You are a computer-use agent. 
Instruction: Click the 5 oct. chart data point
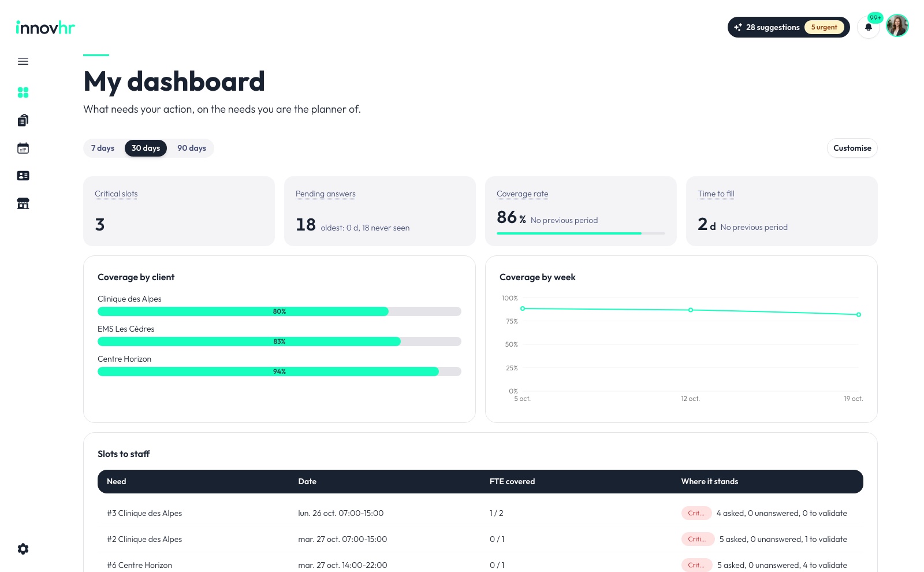click(x=523, y=309)
